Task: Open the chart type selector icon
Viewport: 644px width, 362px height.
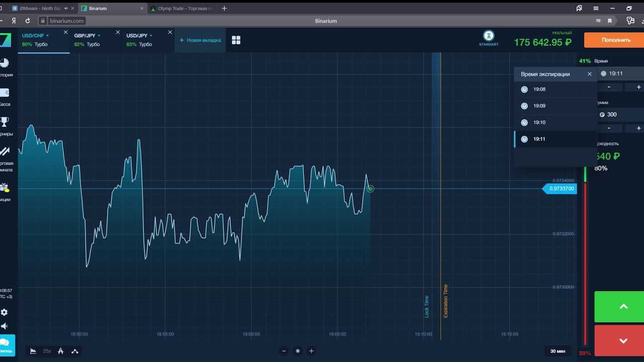Action: click(33, 351)
